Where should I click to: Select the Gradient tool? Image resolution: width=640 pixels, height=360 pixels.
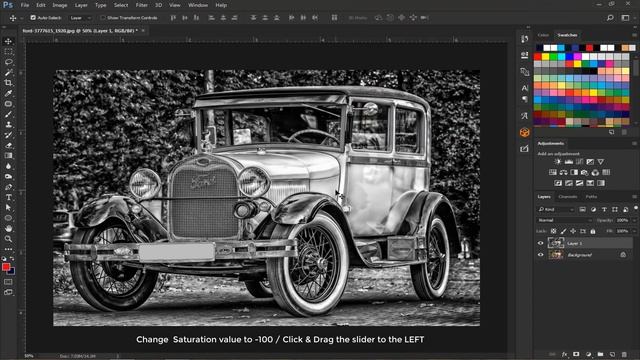[x=8, y=156]
